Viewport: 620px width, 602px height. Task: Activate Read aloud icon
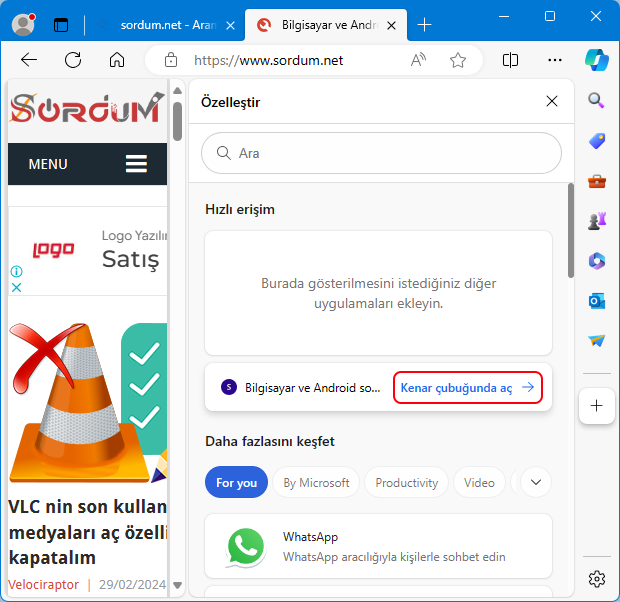click(418, 60)
